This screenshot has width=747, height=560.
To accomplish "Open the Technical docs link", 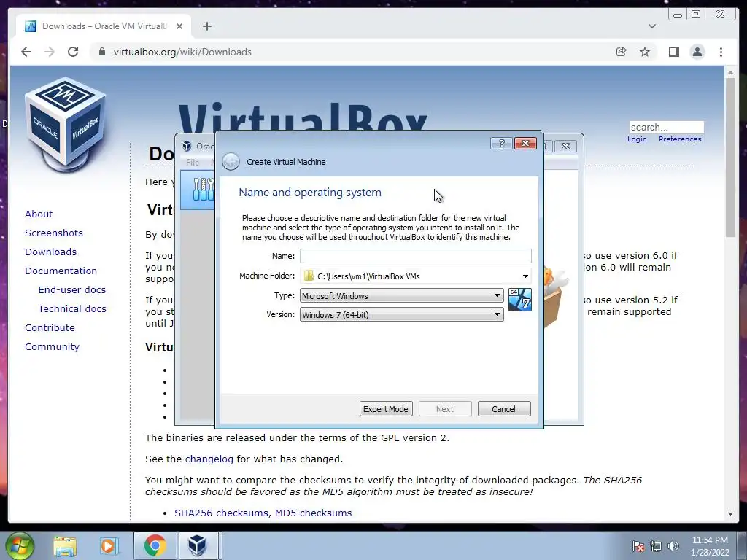I will pyautogui.click(x=72, y=309).
